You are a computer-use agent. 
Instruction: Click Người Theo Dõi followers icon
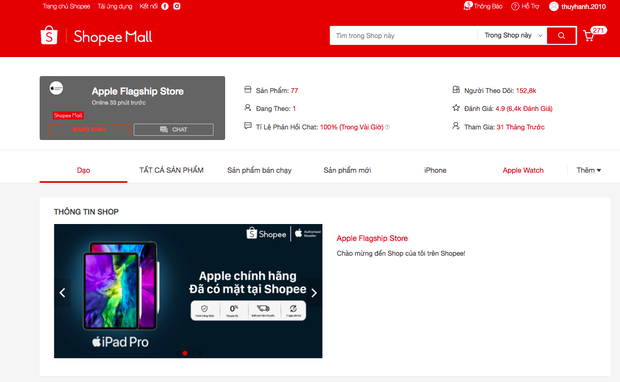[456, 90]
